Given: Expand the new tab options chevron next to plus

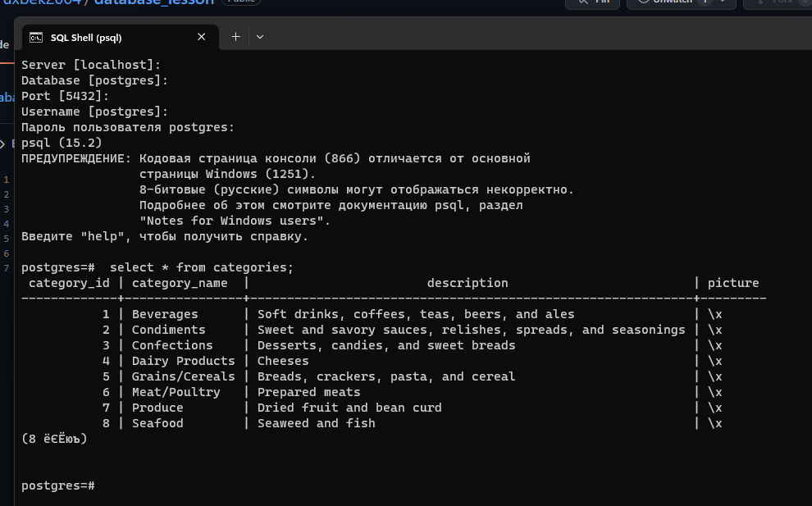Looking at the screenshot, I should (259, 37).
